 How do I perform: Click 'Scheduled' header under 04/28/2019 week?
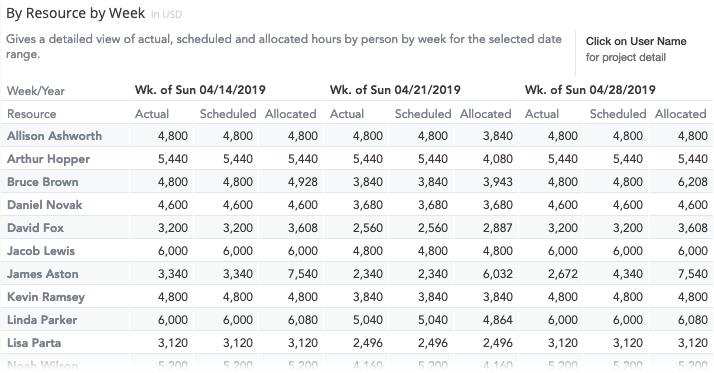tap(617, 114)
